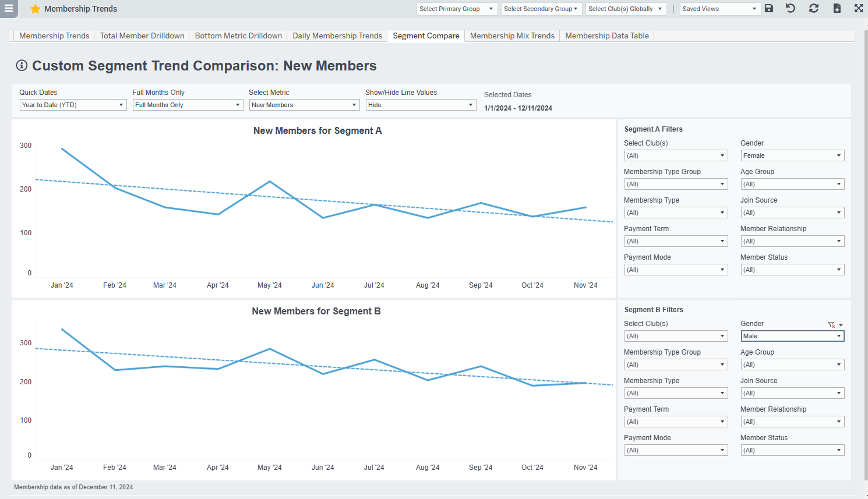Viewport: 868px width, 499px height.
Task: Save the current view using the save icon
Action: pos(769,9)
